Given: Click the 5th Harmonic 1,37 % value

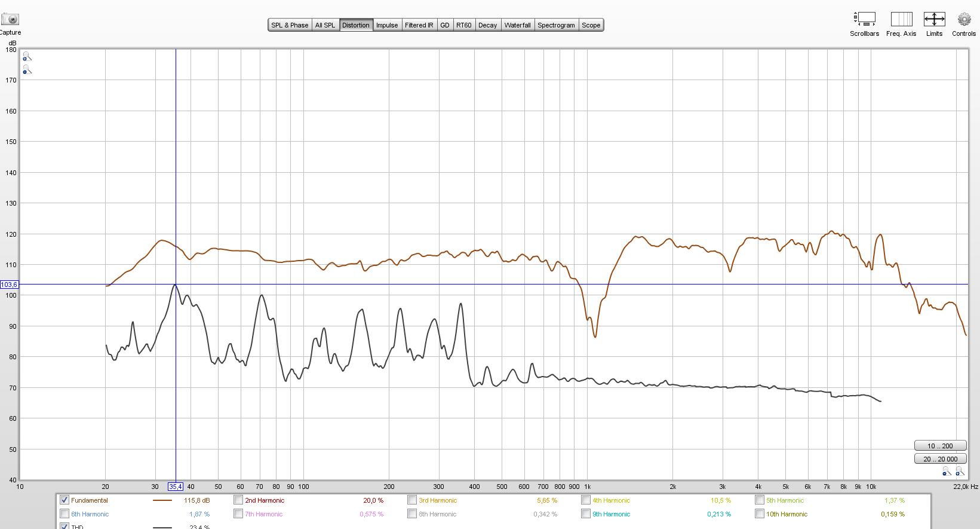Looking at the screenshot, I should tap(895, 501).
